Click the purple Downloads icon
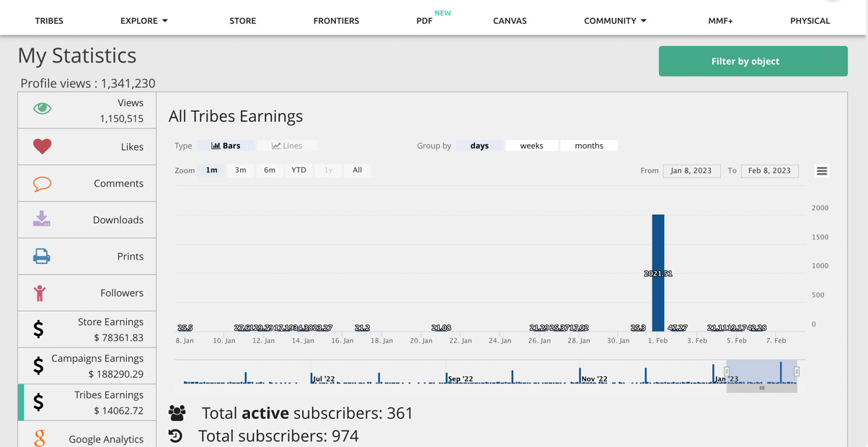Viewport: 868px width, 447px height. [42, 219]
